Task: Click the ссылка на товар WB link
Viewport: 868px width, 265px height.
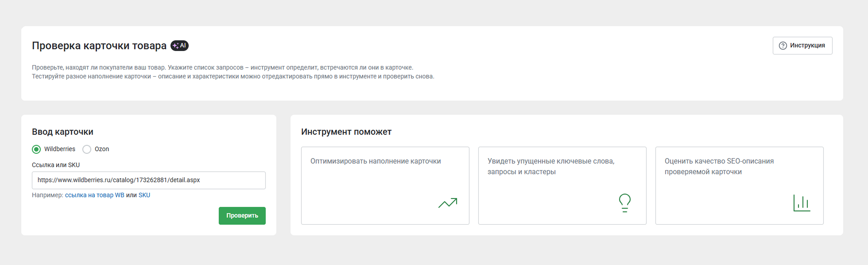Action: (94, 195)
